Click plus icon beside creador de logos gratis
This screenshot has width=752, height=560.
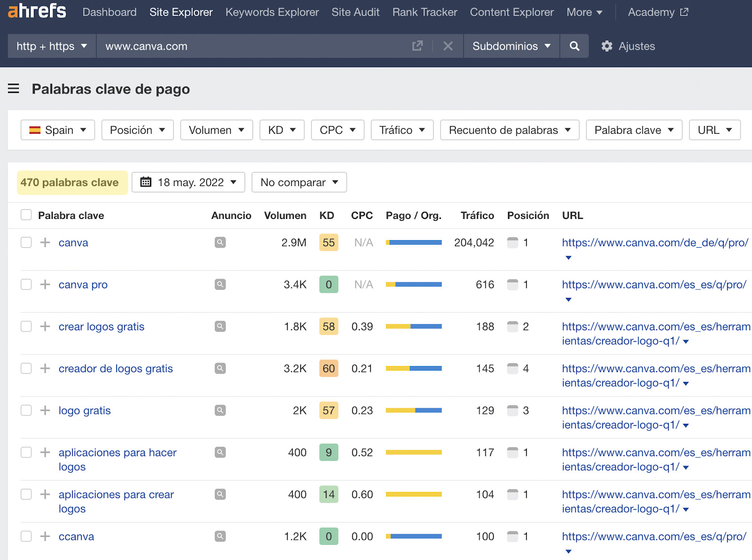(45, 368)
